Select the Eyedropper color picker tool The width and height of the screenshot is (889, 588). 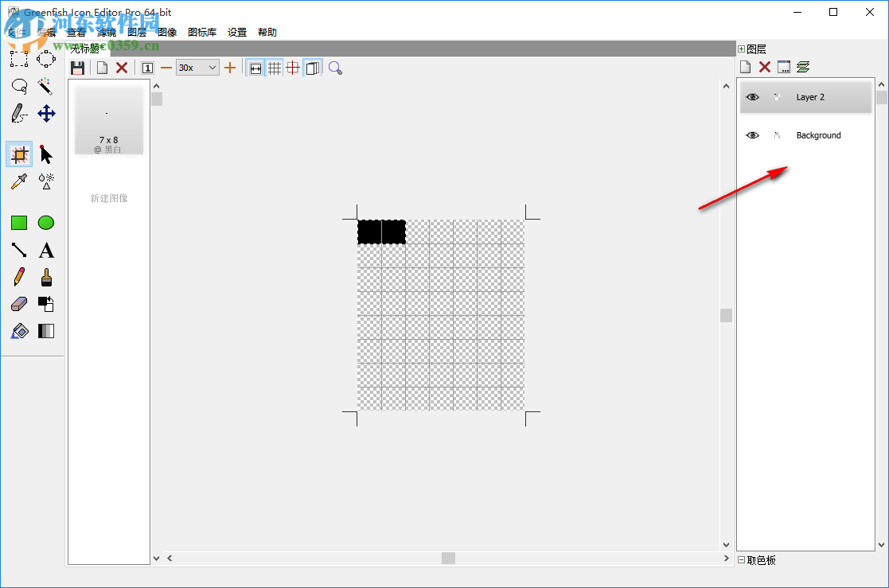tap(18, 181)
